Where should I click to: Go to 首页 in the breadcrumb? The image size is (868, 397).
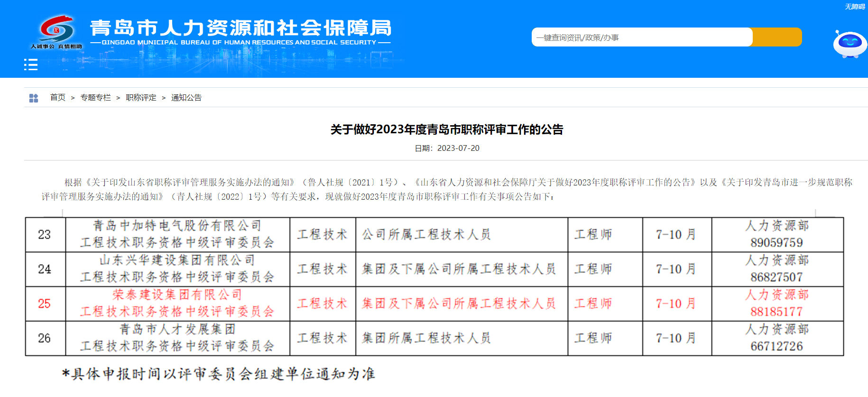click(x=58, y=98)
